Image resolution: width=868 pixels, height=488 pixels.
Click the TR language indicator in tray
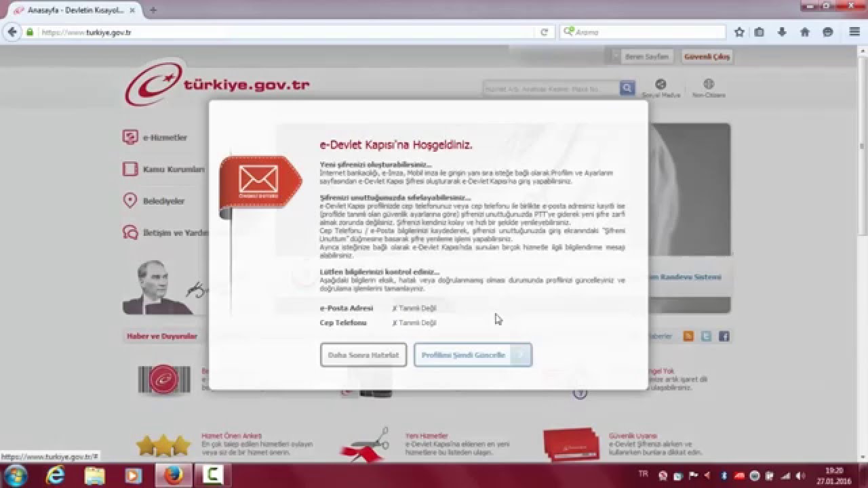coord(643,472)
